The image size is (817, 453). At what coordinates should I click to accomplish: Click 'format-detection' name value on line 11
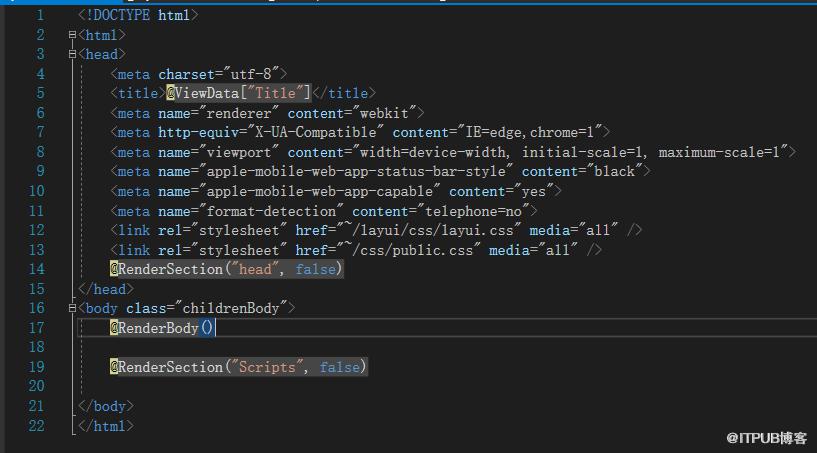coord(271,211)
